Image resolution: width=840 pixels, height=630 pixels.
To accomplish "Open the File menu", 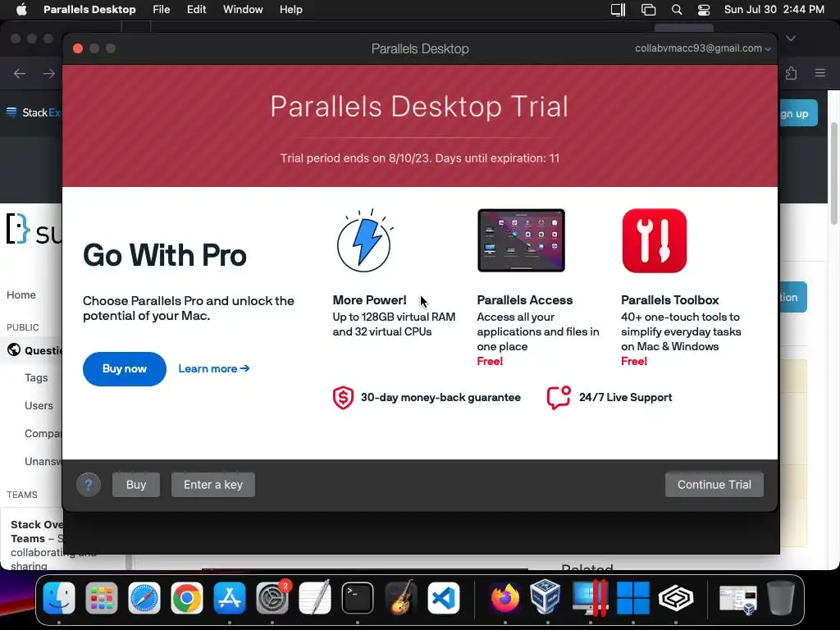I will coord(161,10).
